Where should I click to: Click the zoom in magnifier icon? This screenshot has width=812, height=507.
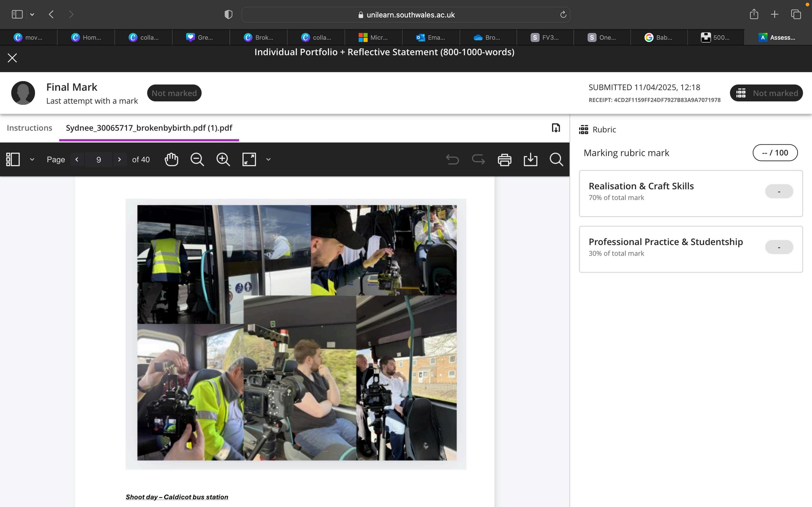click(x=223, y=159)
